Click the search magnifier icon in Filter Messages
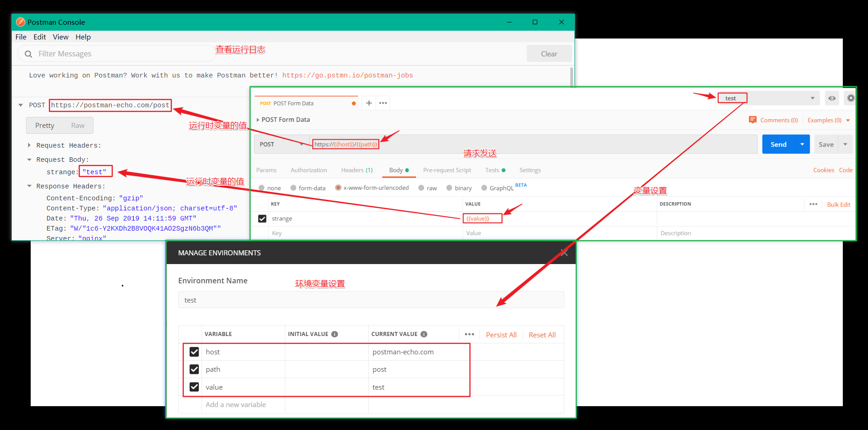 coord(28,54)
